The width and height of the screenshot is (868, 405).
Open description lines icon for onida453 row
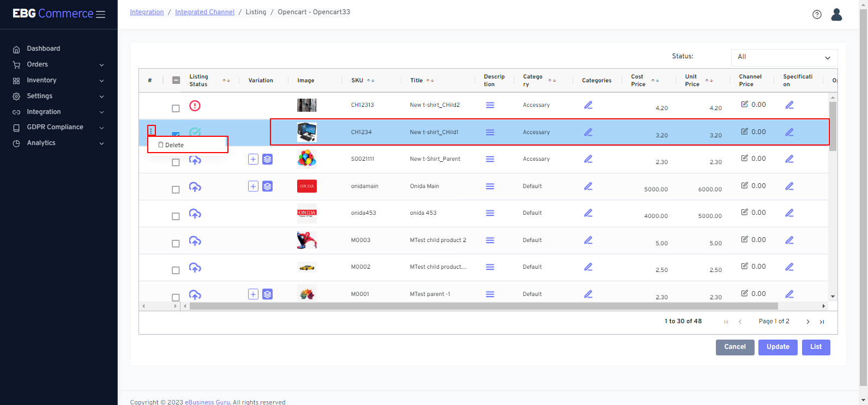click(490, 213)
